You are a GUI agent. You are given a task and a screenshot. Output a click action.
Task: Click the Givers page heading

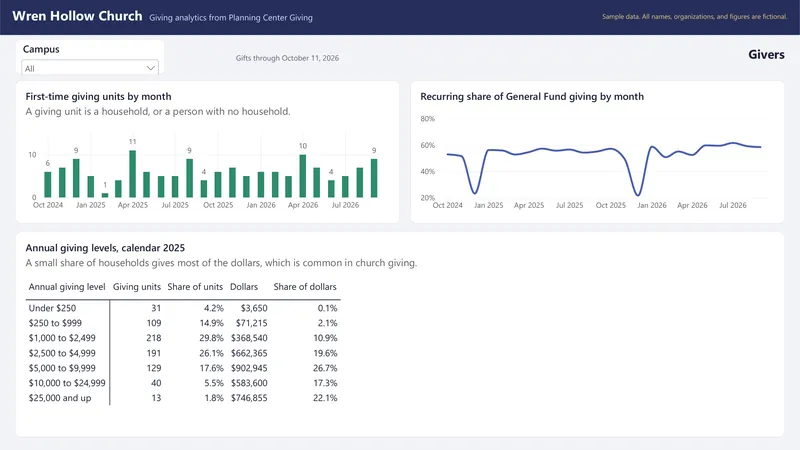(766, 55)
